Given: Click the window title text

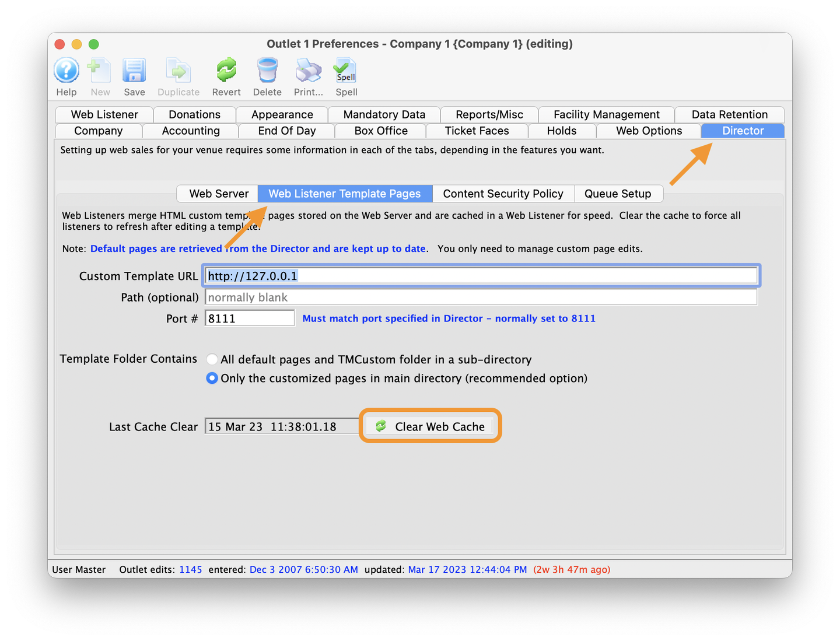Looking at the screenshot, I should pos(419,44).
